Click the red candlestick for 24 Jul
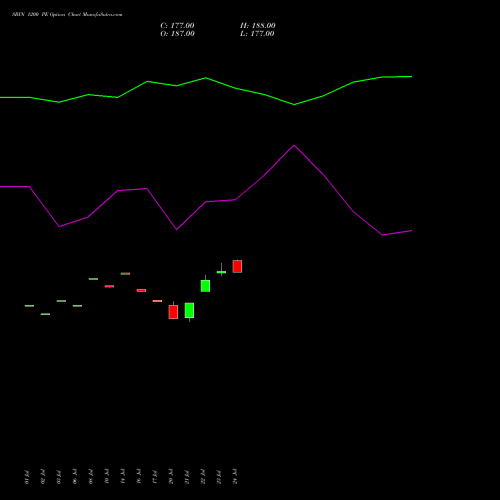Image resolution: width=500 pixels, height=500 pixels. pos(237,266)
